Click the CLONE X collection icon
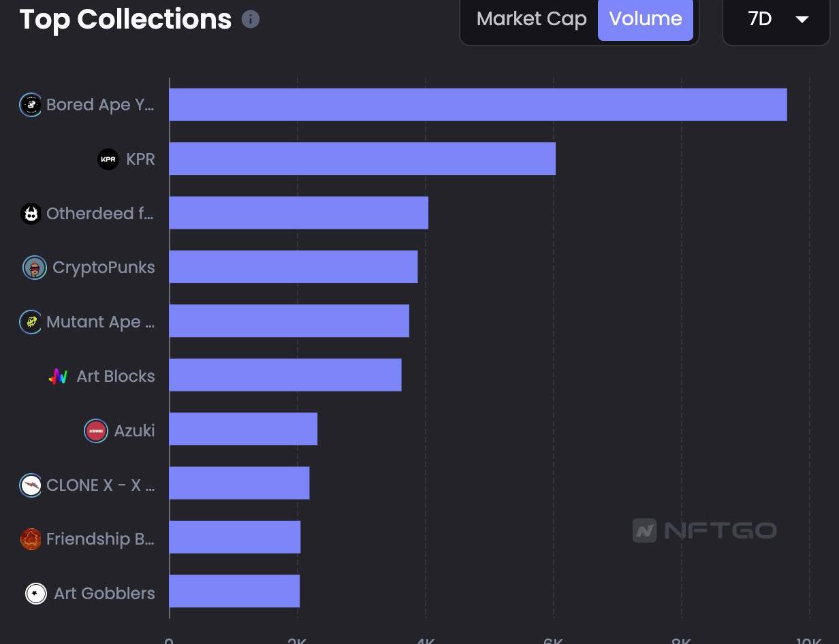839x644 pixels. [31, 485]
